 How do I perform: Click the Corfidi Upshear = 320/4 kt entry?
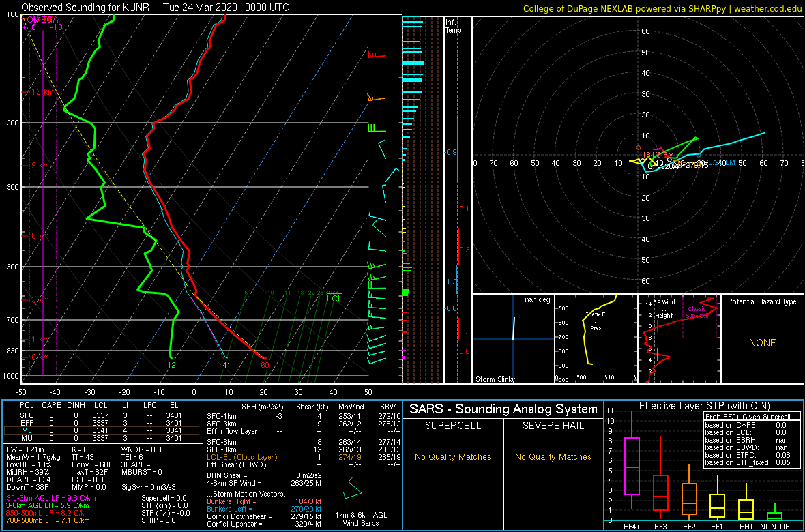click(264, 524)
